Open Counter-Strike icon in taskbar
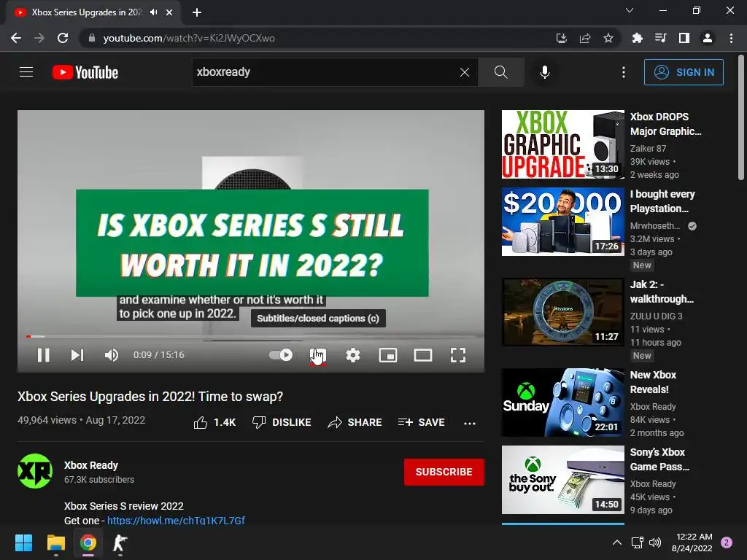Viewport: 747px width, 560px height. (x=120, y=542)
